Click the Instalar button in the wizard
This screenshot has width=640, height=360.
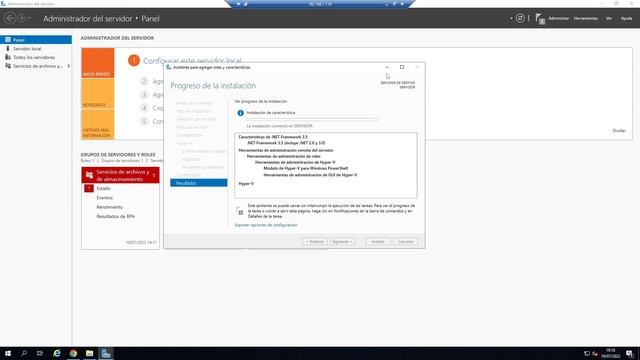(x=378, y=242)
